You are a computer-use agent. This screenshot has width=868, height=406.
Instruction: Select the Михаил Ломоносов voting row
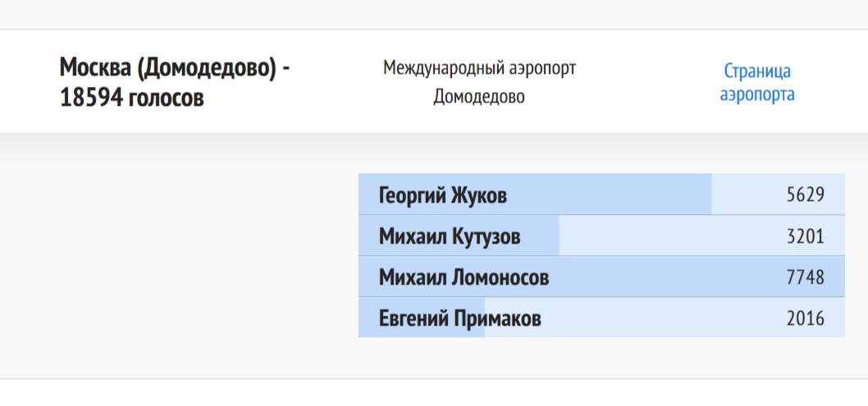coord(601,276)
